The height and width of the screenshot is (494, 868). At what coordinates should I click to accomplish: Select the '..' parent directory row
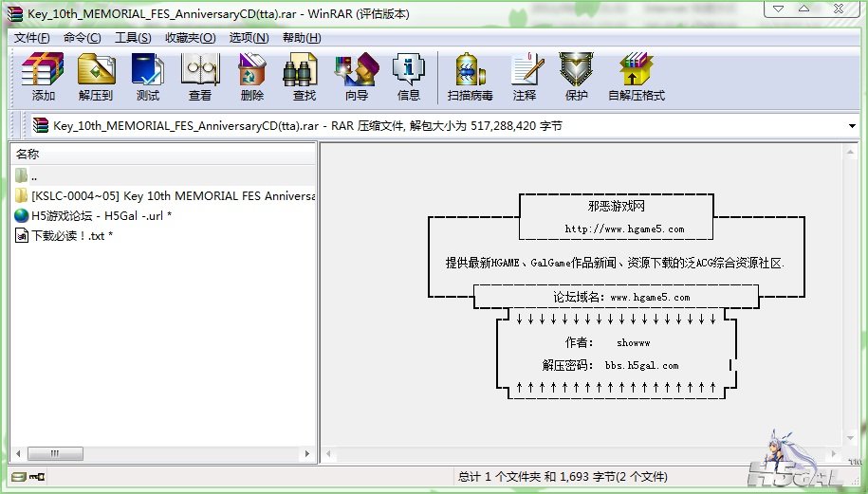(163, 176)
